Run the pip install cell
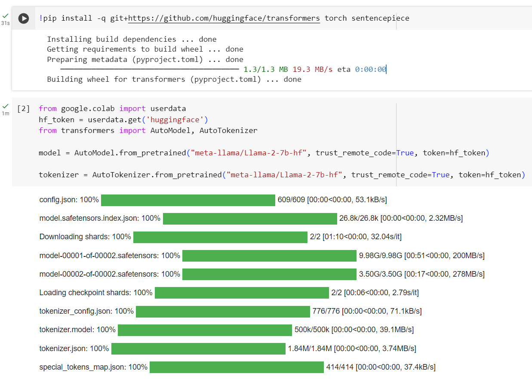532x392 pixels. tap(24, 19)
